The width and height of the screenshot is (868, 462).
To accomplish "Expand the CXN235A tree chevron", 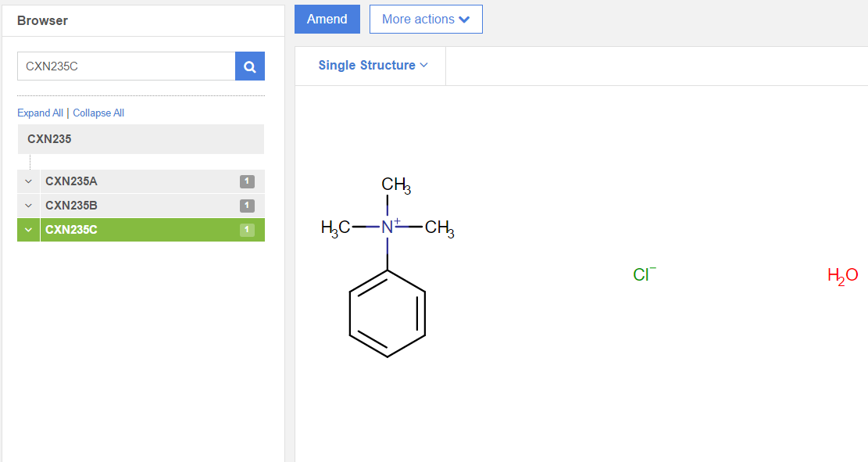I will pyautogui.click(x=29, y=182).
